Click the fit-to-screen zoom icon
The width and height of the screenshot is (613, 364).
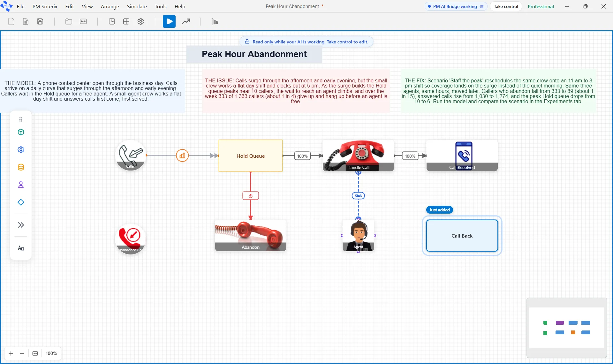pyautogui.click(x=35, y=353)
